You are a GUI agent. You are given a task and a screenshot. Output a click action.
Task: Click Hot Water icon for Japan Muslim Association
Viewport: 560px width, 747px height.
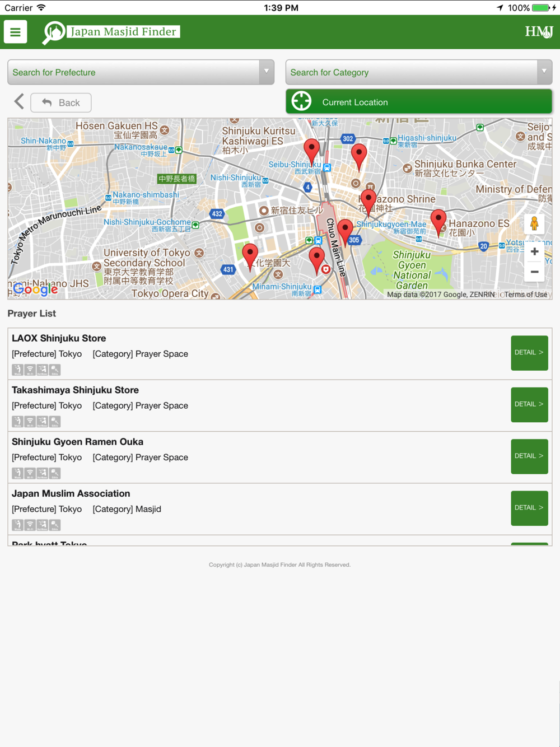43,525
